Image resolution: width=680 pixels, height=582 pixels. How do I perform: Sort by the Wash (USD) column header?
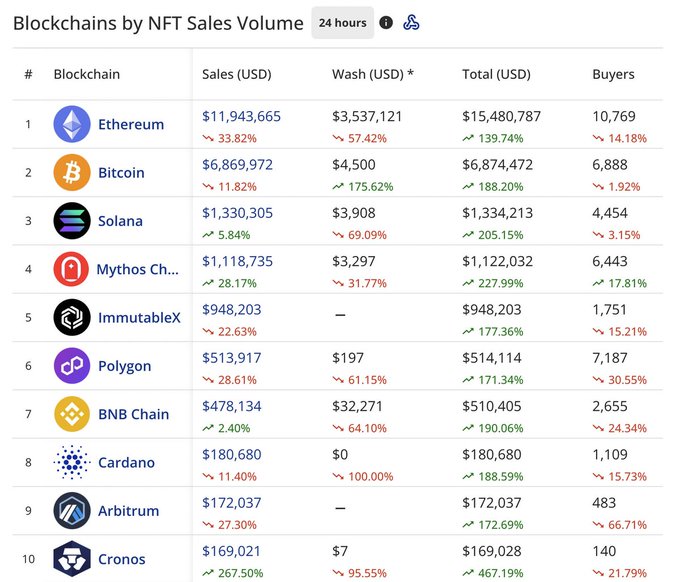[373, 74]
